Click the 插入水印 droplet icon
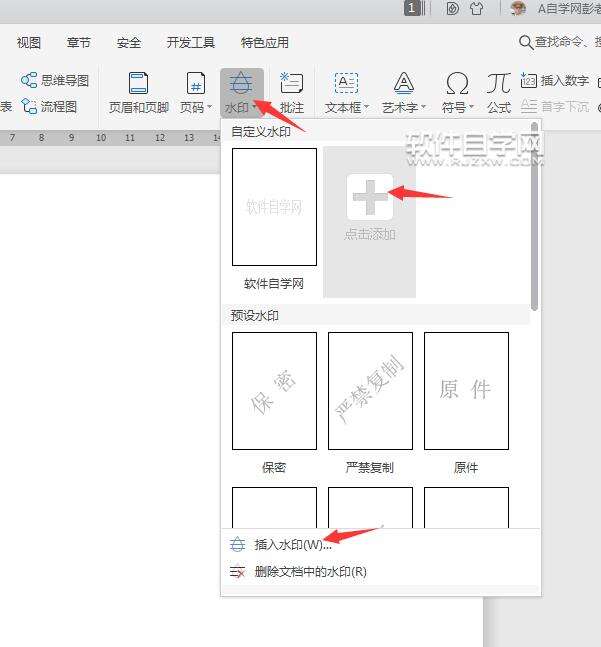Viewport: 601px width, 647px height. pyautogui.click(x=237, y=544)
